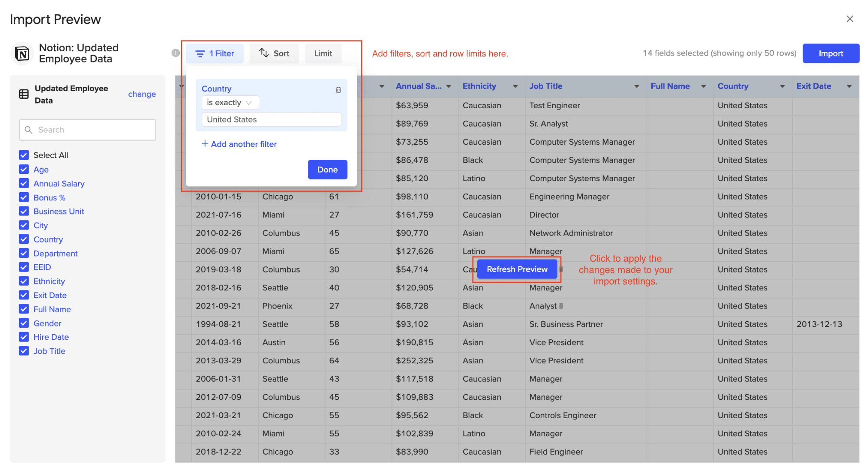Uncheck the Bonus % field
The image size is (868, 472).
24,197
